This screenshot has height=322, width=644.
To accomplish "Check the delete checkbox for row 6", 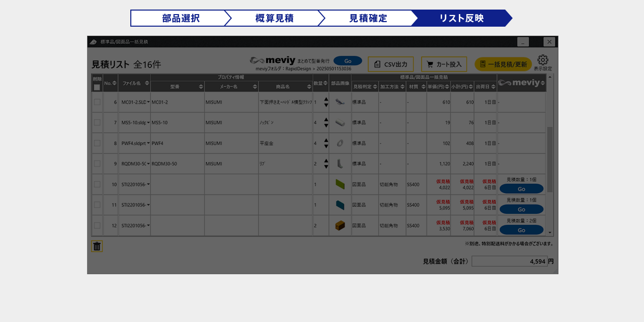I will [97, 102].
